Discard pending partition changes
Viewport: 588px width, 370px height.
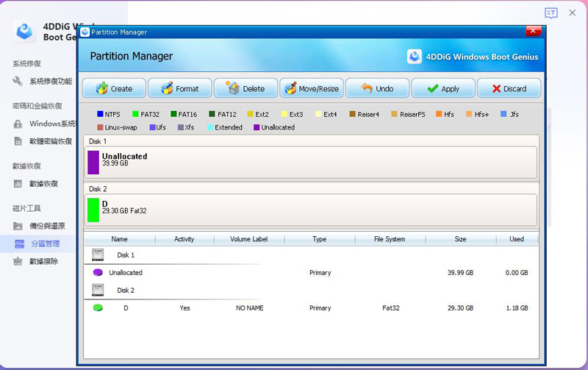pyautogui.click(x=509, y=88)
